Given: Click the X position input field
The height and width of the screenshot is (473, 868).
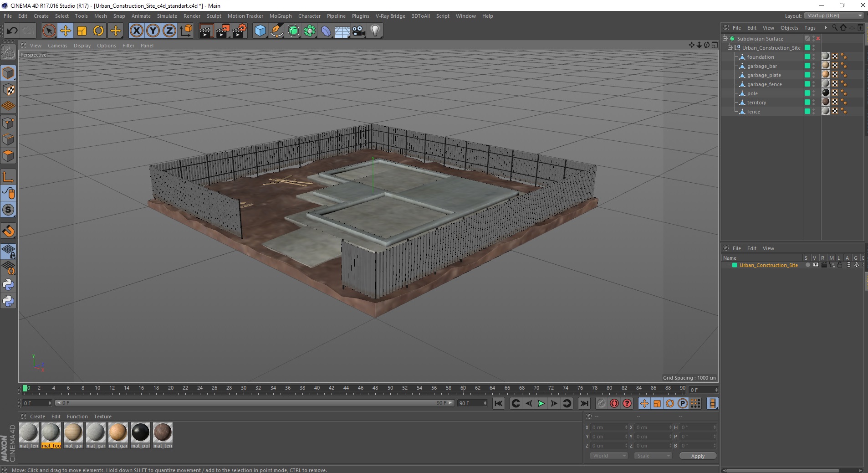Looking at the screenshot, I should [x=609, y=427].
